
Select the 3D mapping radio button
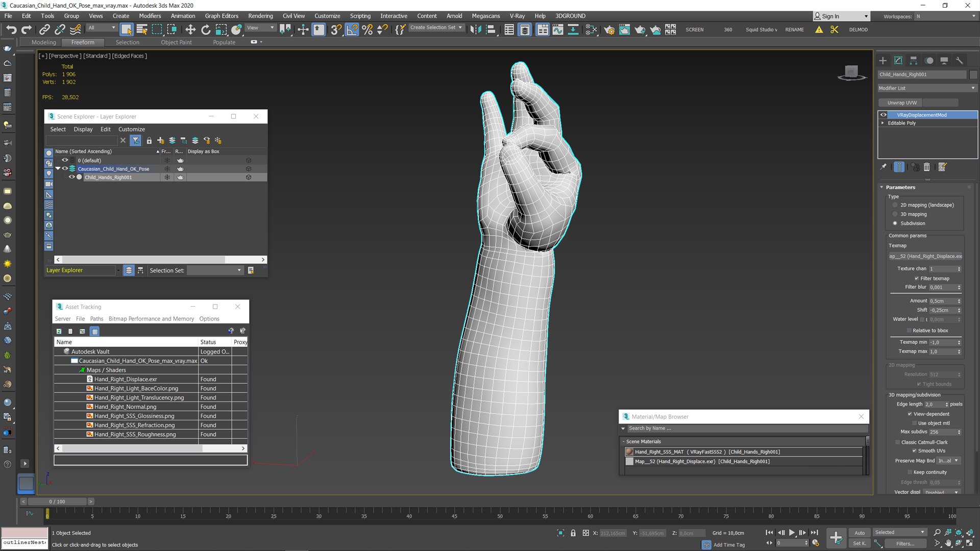(x=895, y=214)
